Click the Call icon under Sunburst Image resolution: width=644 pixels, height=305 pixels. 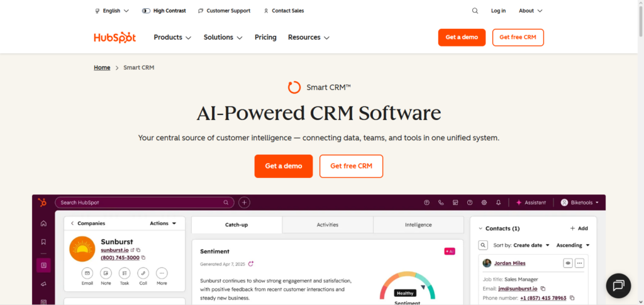click(143, 274)
